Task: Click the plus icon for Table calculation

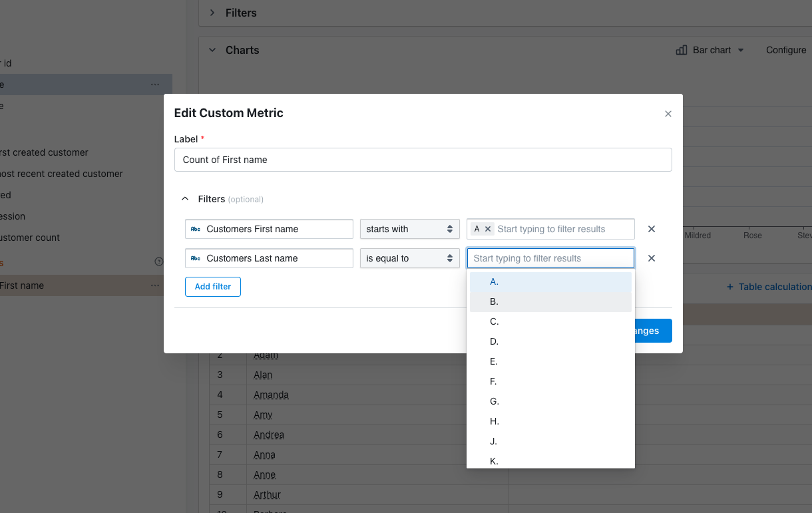Action: (730, 287)
